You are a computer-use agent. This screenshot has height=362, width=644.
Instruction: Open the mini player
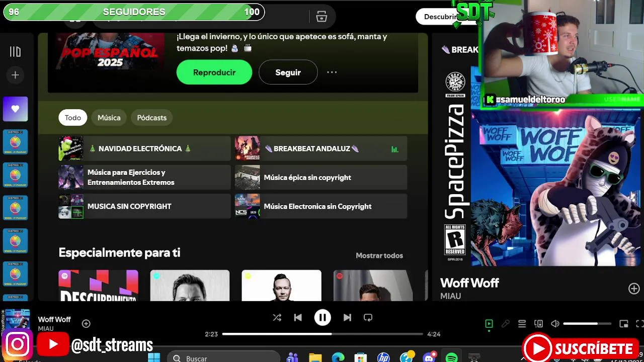tap(624, 324)
